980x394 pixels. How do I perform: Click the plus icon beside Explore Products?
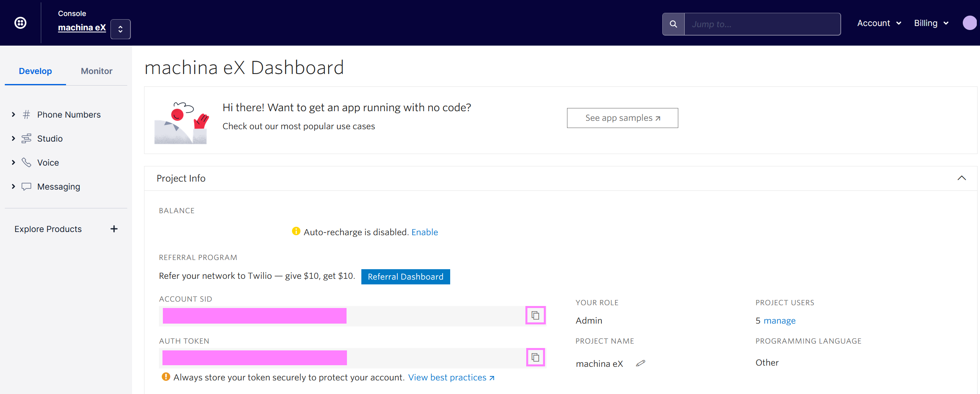[114, 229]
